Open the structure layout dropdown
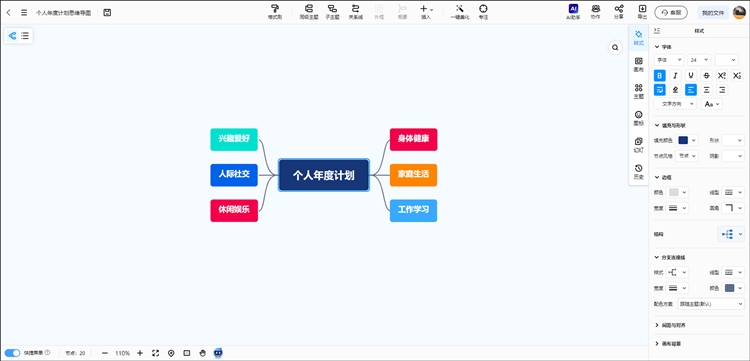The image size is (750, 361). (731, 234)
